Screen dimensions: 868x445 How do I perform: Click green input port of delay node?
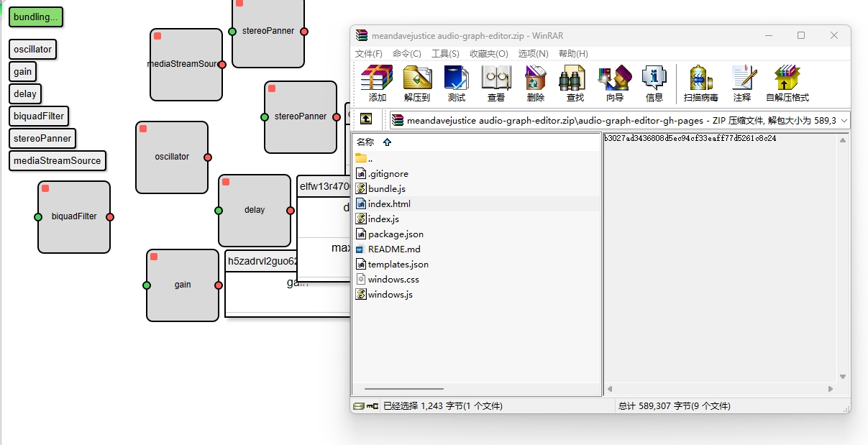coord(219,211)
